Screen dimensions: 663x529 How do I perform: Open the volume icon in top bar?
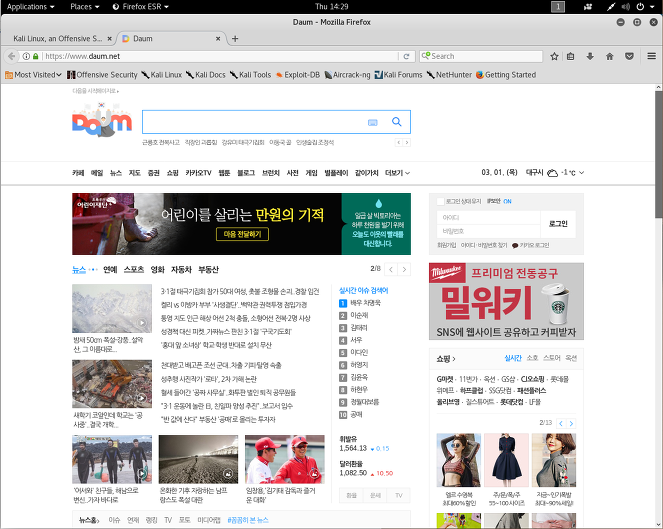pyautogui.click(x=626, y=7)
